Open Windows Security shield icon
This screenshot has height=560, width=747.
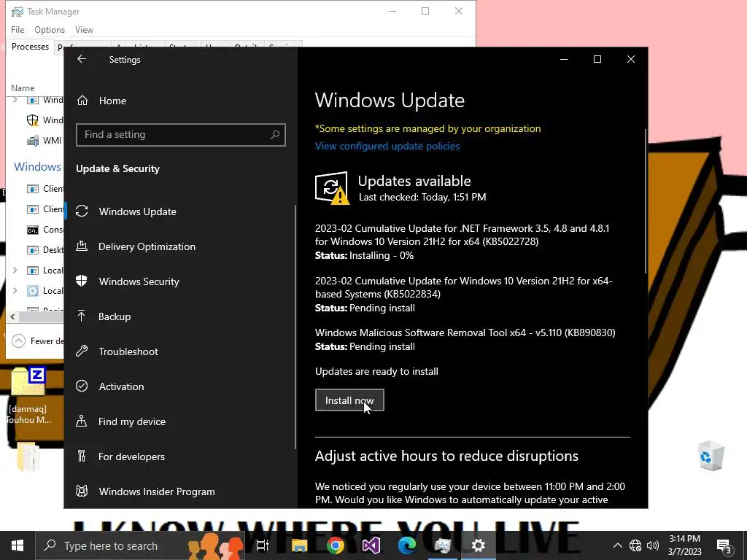click(82, 281)
